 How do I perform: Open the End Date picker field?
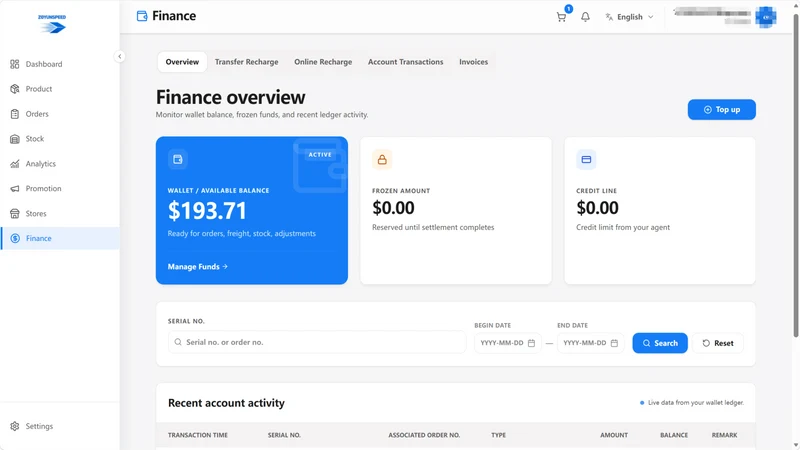click(590, 343)
